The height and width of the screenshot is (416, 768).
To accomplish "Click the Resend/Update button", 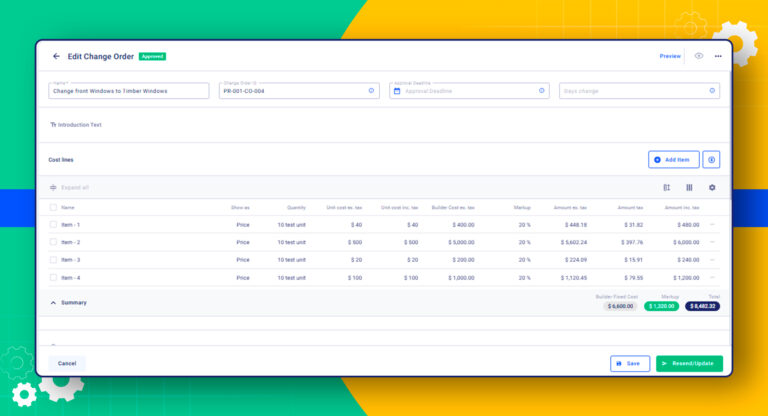I will pos(689,364).
